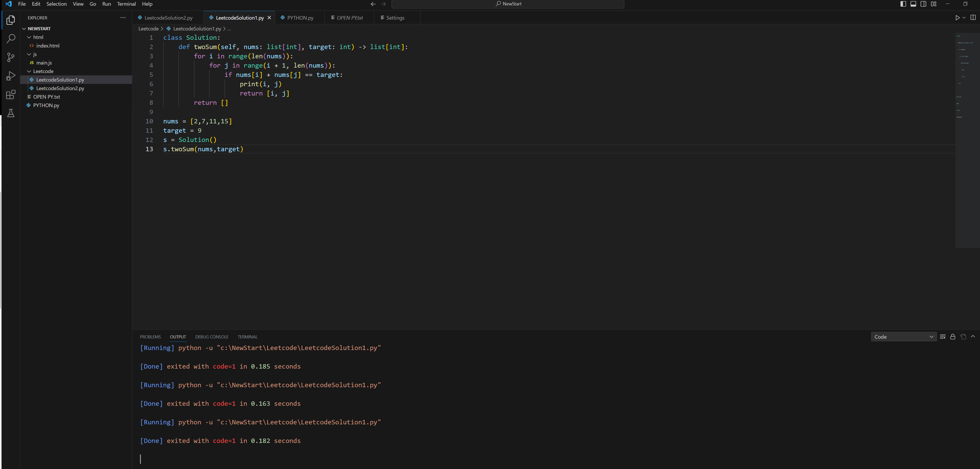Go forward with the right arrow
The width and height of the screenshot is (980, 469).
pos(383,4)
